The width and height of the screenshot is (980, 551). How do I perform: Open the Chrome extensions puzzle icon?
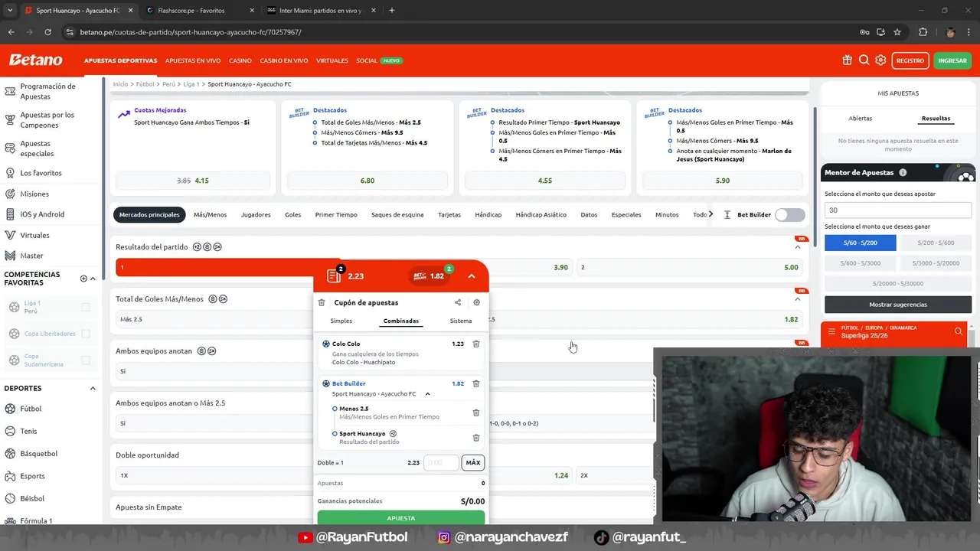[923, 32]
